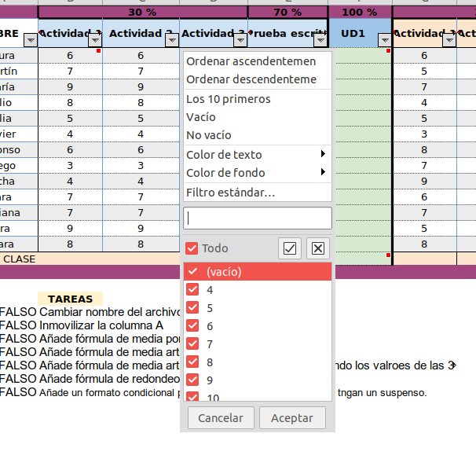Uncheck value 4 in filter list

pyautogui.click(x=192, y=289)
